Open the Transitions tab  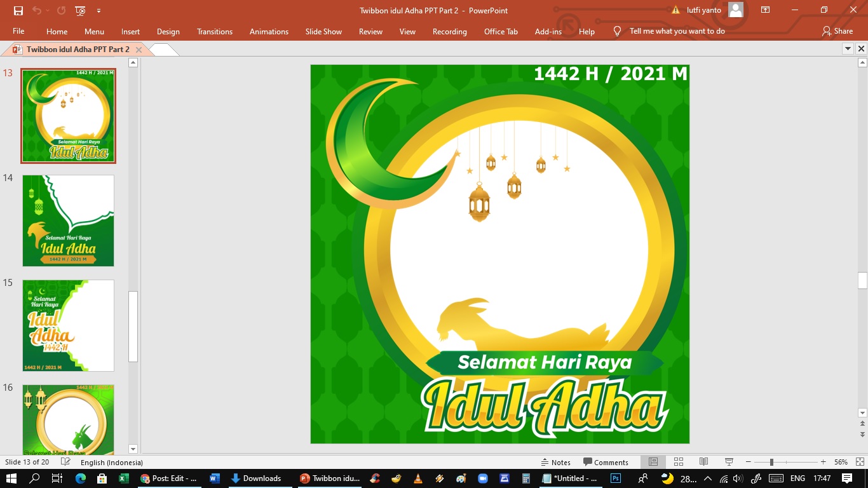pos(215,31)
